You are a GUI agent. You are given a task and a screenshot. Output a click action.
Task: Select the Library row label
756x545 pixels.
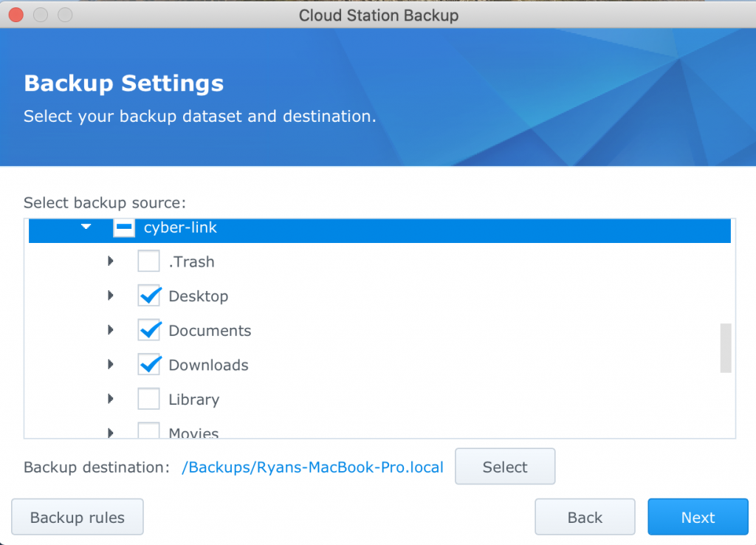tap(194, 400)
